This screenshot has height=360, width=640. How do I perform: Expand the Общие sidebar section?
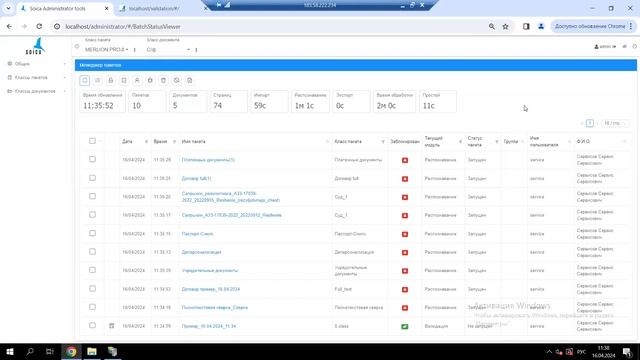37,64
